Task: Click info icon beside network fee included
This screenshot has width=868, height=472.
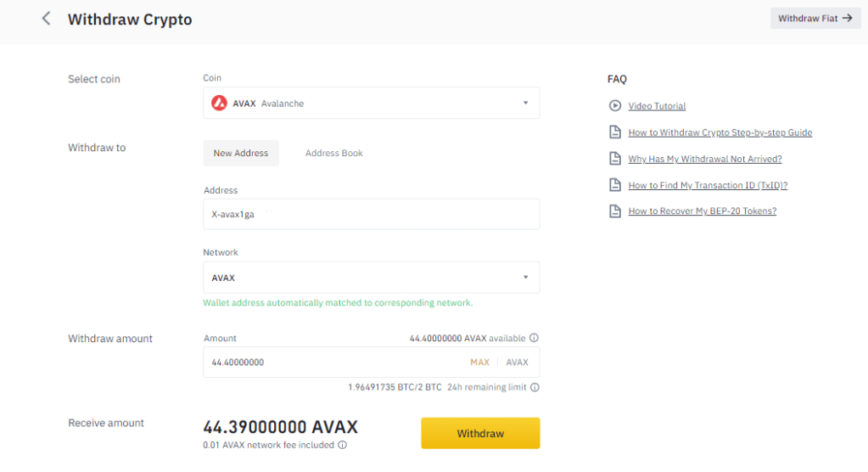Action: (x=342, y=445)
